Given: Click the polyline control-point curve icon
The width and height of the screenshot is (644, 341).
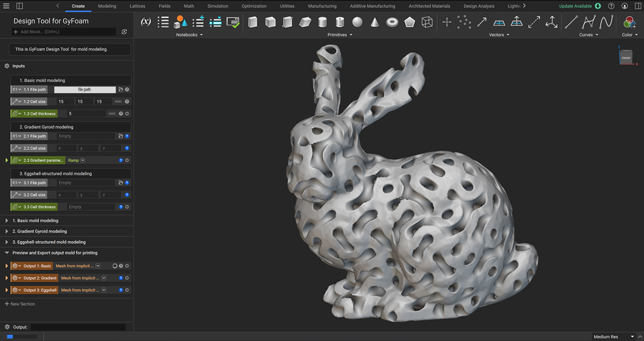Looking at the screenshot, I should (588, 22).
